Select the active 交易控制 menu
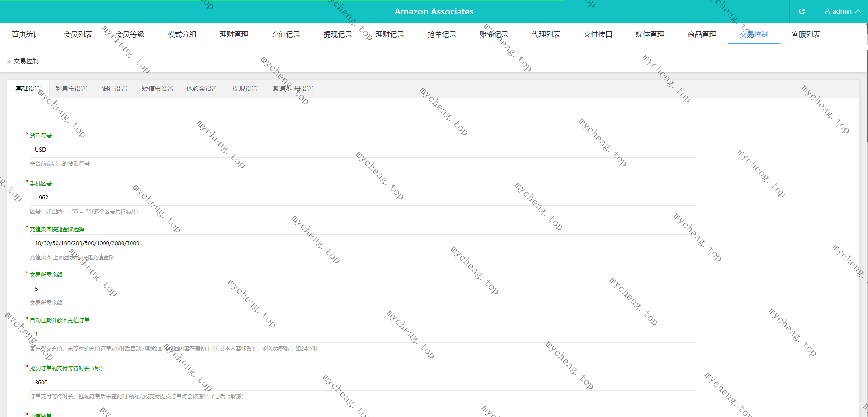The width and height of the screenshot is (868, 417). (x=754, y=34)
